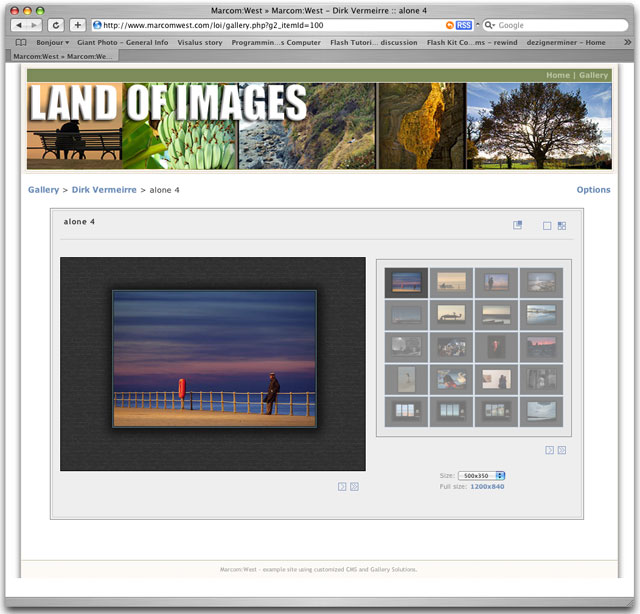
Task: Select the dark grey street thumbnail, fourth row fourth
Action: pos(541,379)
